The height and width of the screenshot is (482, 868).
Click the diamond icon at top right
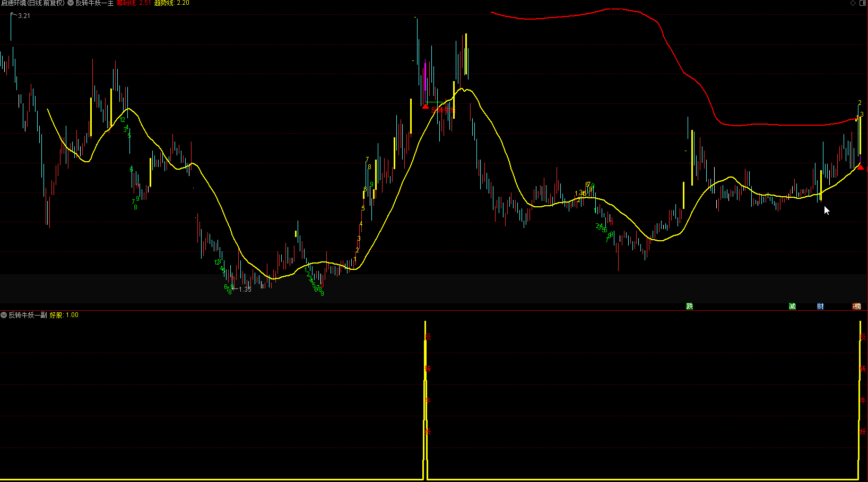point(853,3)
